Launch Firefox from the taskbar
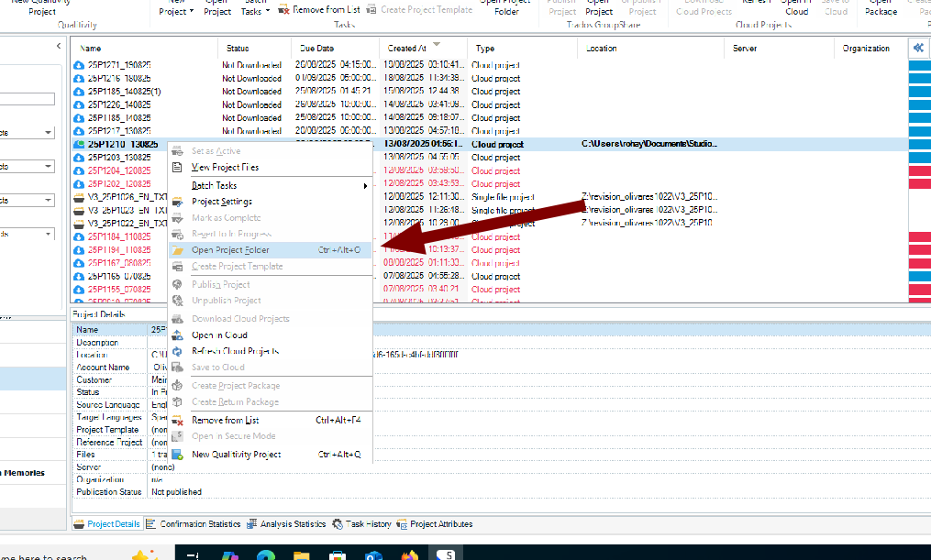 pos(409,555)
